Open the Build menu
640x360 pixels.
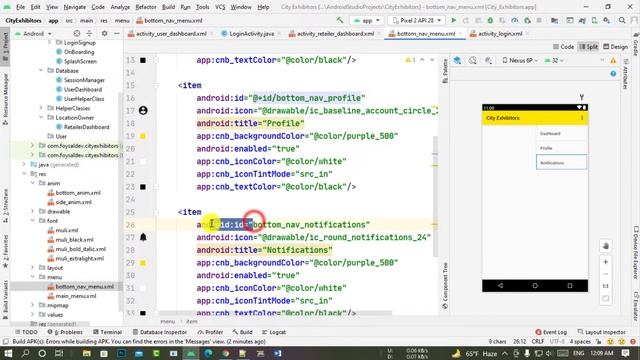[168, 7]
